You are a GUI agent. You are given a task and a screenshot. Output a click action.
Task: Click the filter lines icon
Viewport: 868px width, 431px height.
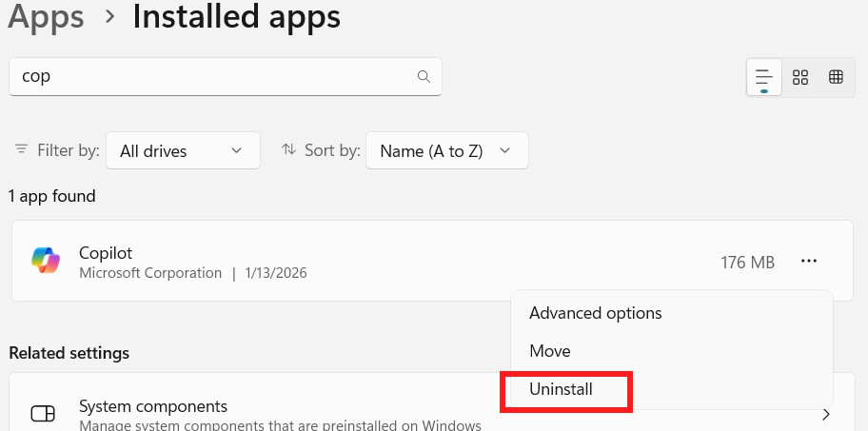click(21, 150)
